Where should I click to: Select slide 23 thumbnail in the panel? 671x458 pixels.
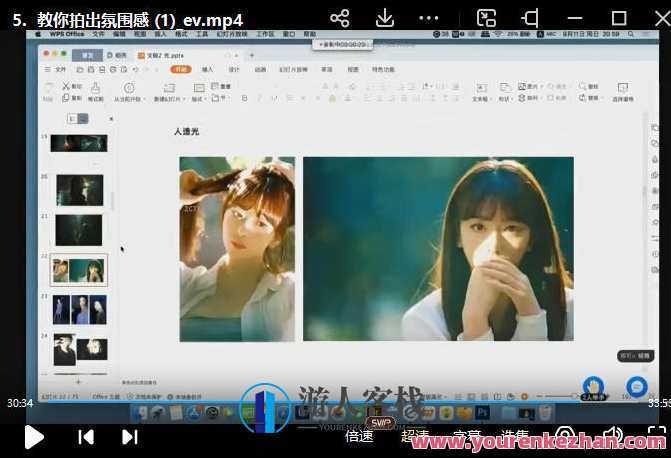80,309
